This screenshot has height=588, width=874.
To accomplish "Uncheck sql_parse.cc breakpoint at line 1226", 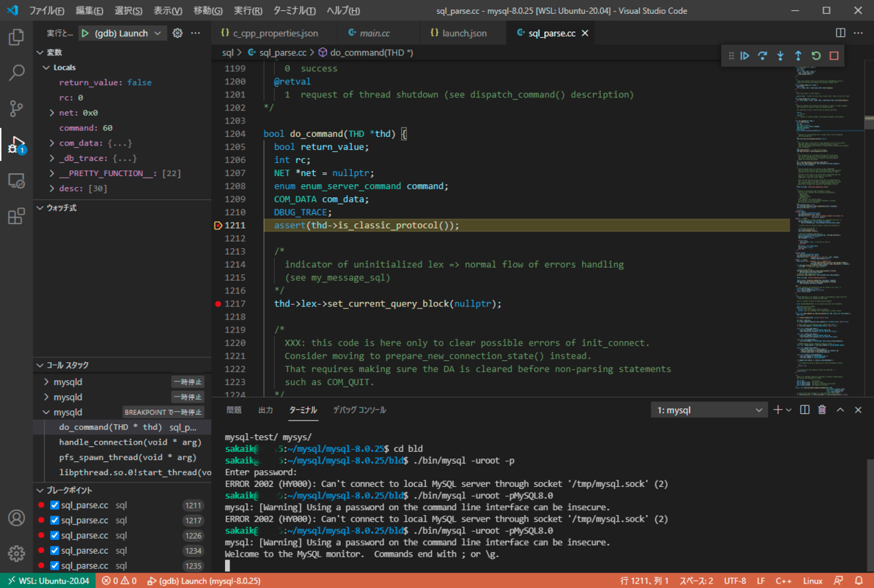I will tap(55, 536).
